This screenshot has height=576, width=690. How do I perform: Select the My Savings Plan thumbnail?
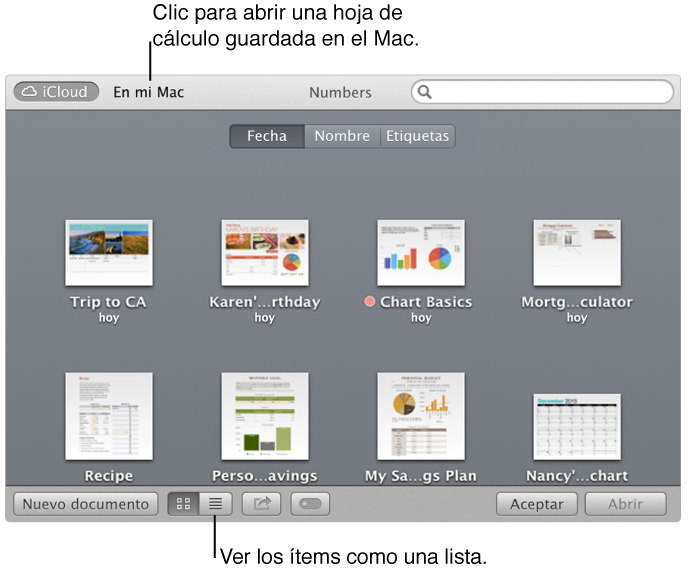421,416
